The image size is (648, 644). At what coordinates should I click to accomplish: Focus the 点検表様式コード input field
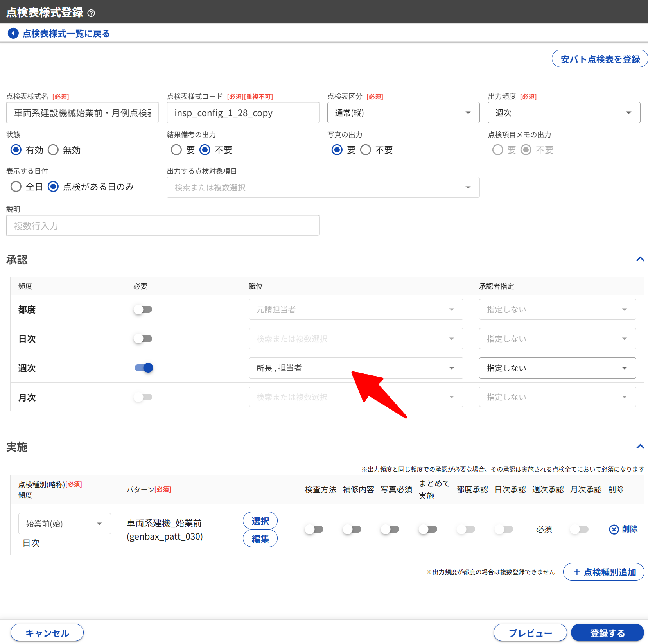click(243, 113)
